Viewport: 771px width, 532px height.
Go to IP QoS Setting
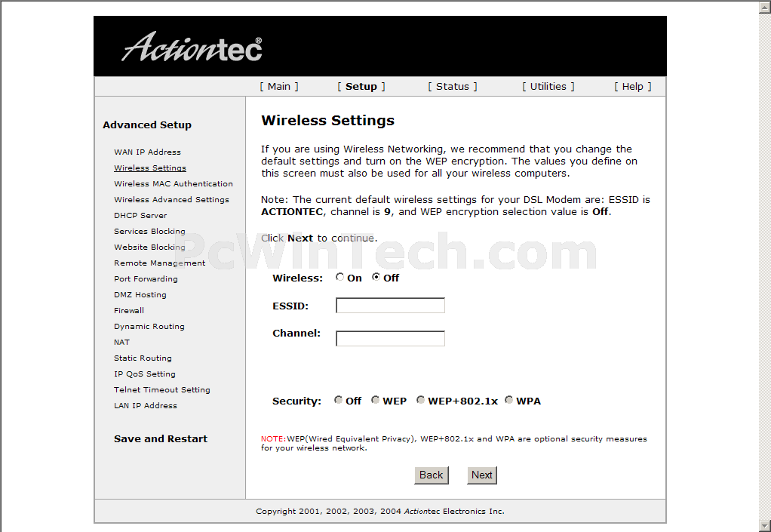145,374
